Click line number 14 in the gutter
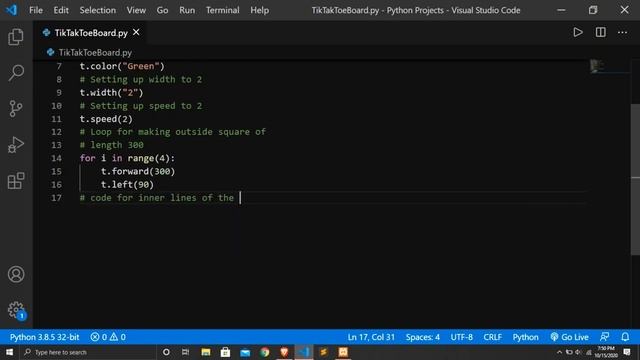Image resolution: width=640 pixels, height=360 pixels. pos(56,158)
